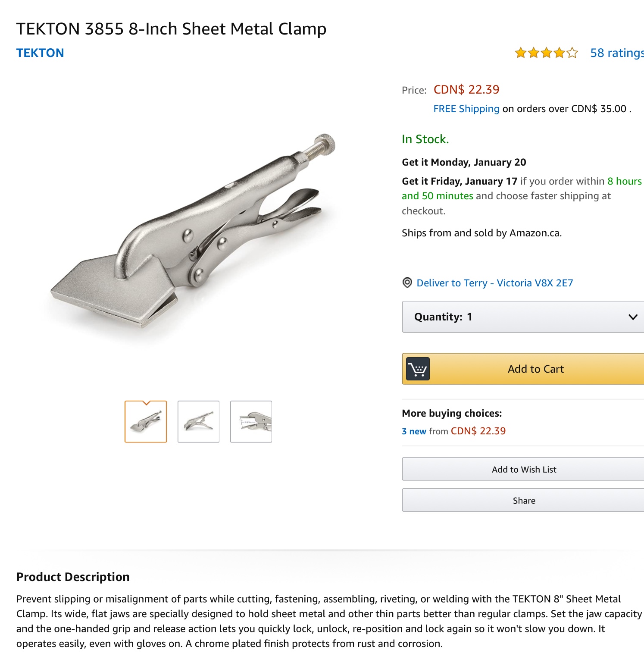Change delivery address via Deliver to Terry link
The image size is (644, 672).
point(494,283)
